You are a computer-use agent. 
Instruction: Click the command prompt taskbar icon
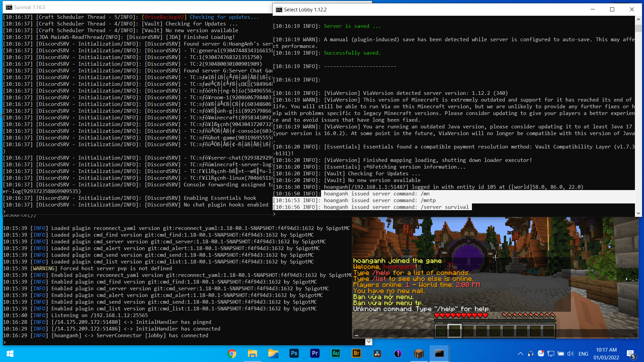pos(439,354)
